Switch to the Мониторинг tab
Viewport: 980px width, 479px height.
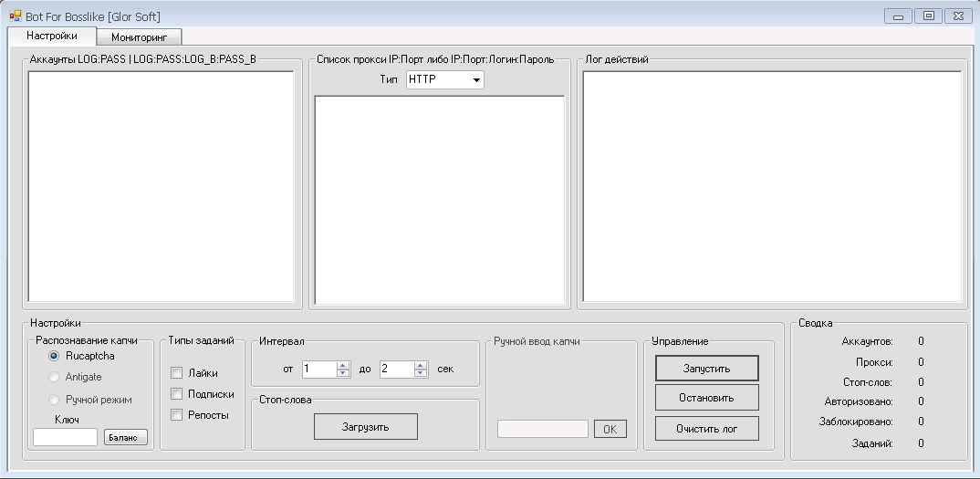[x=140, y=37]
